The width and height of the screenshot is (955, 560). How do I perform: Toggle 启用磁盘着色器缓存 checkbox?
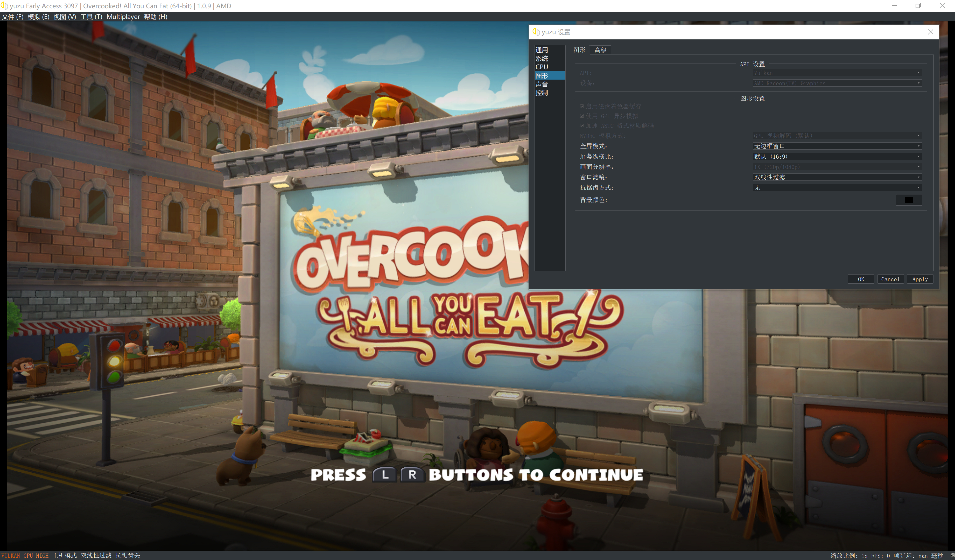click(x=582, y=107)
